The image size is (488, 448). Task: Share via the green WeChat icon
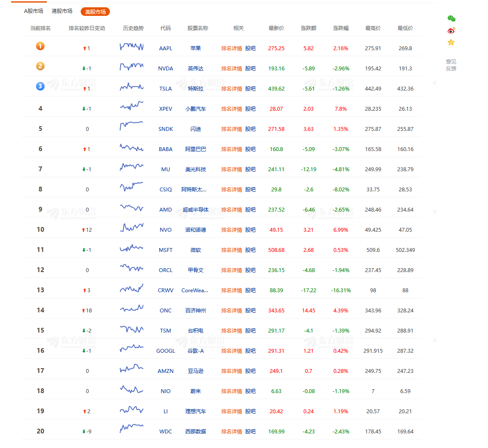451,19
